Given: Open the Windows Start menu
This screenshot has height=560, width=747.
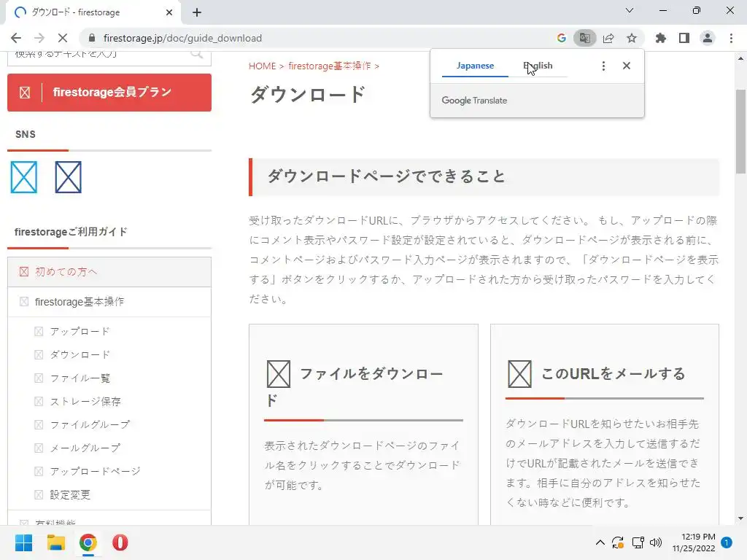Looking at the screenshot, I should coord(24,542).
